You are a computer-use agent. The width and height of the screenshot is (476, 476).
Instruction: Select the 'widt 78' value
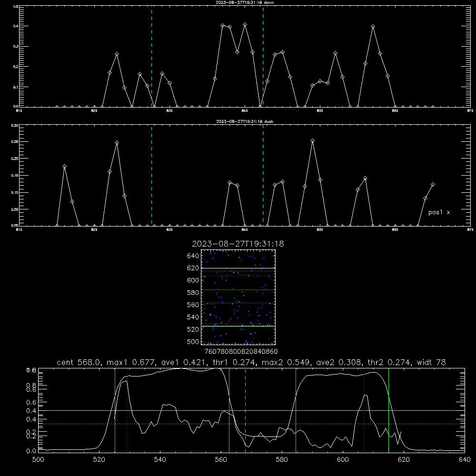click(x=431, y=362)
